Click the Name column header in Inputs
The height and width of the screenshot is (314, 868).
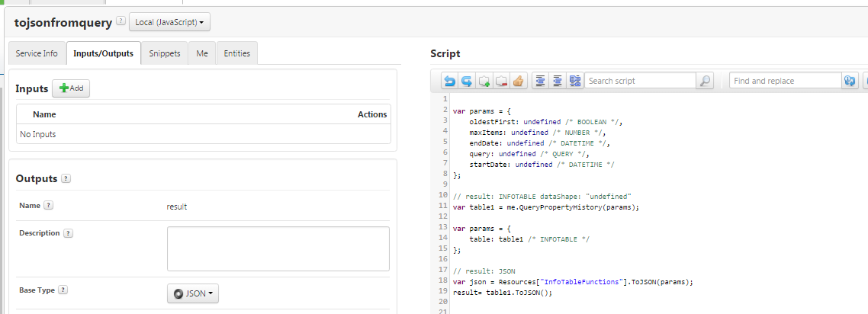(44, 114)
